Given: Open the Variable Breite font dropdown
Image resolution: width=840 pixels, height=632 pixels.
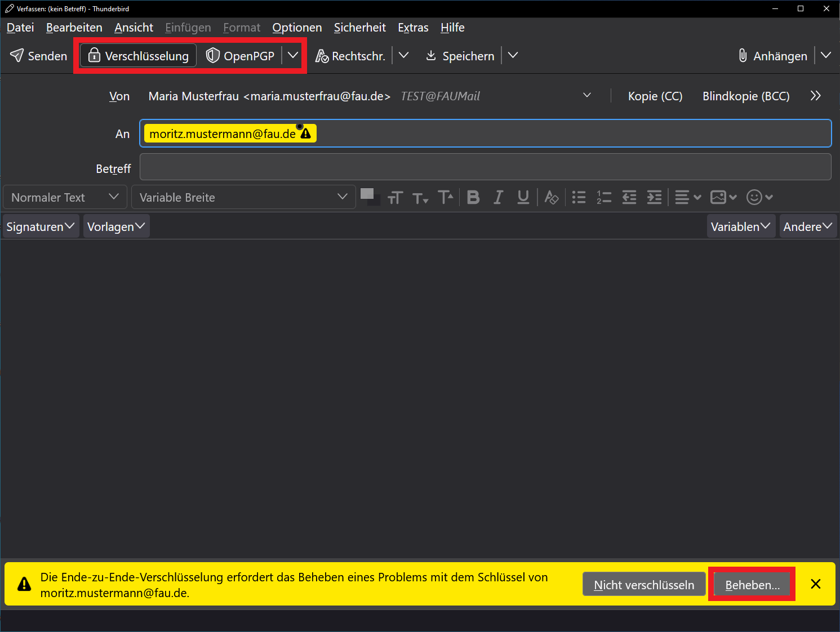Looking at the screenshot, I should [243, 197].
